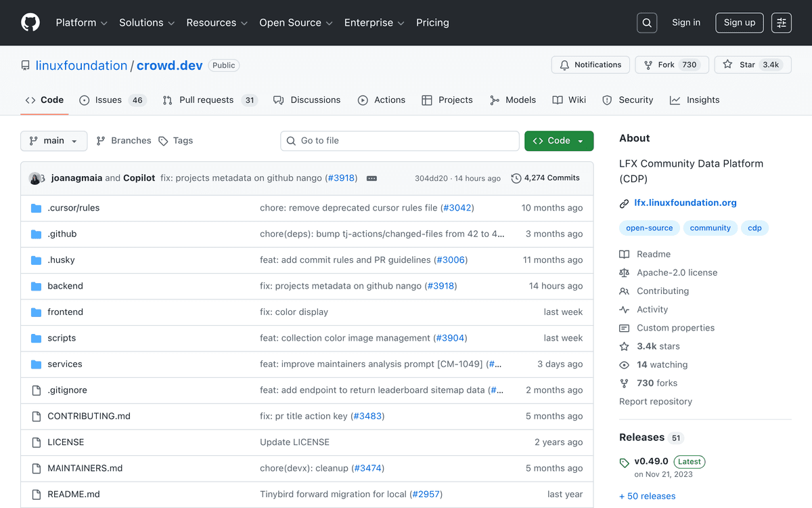The width and height of the screenshot is (812, 508).
Task: Open search with the magnifier icon
Action: point(647,22)
